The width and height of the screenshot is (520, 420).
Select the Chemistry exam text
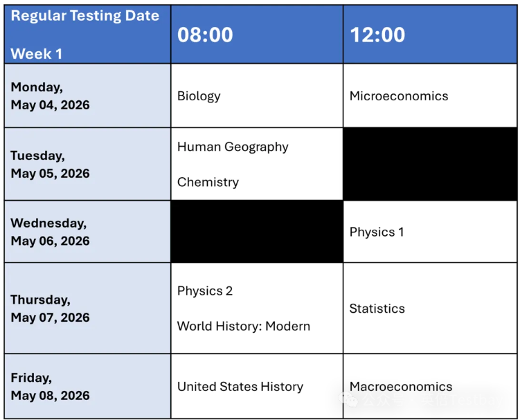208,182
